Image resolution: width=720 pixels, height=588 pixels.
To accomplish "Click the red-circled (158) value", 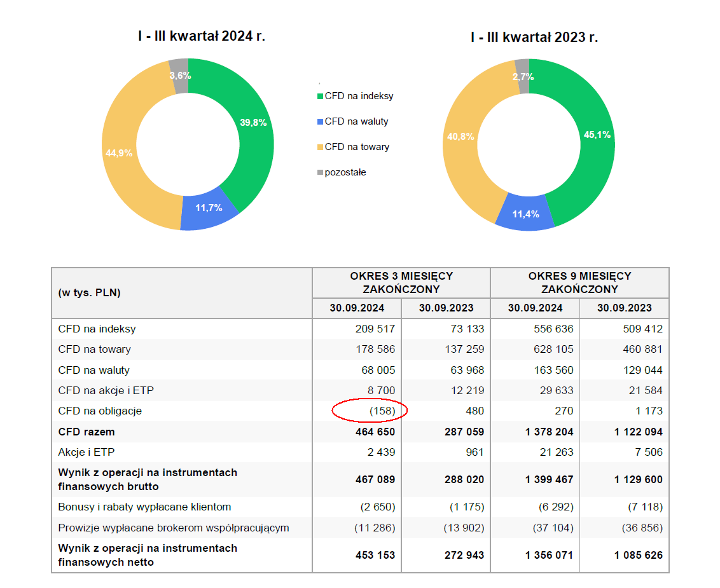I will point(382,411).
